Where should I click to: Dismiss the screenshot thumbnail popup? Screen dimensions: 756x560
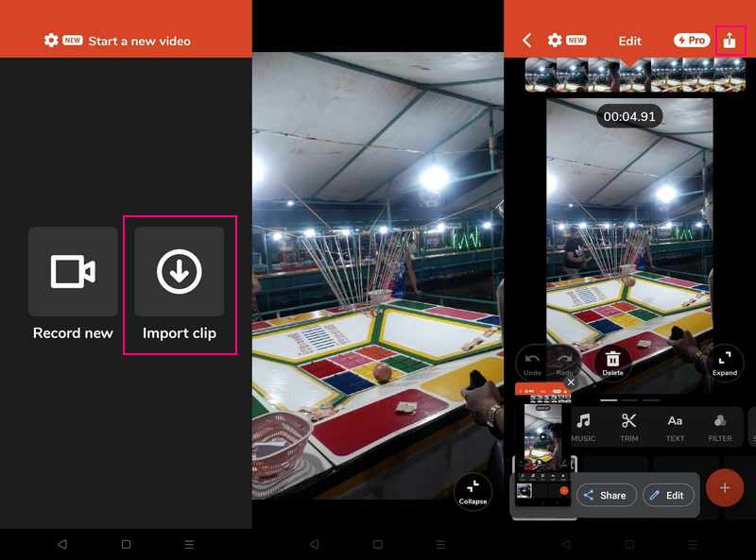pyautogui.click(x=571, y=382)
